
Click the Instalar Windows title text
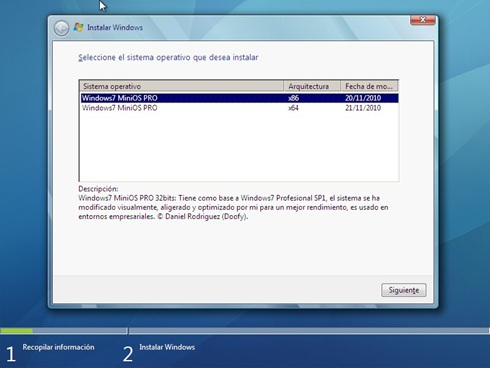(115, 27)
